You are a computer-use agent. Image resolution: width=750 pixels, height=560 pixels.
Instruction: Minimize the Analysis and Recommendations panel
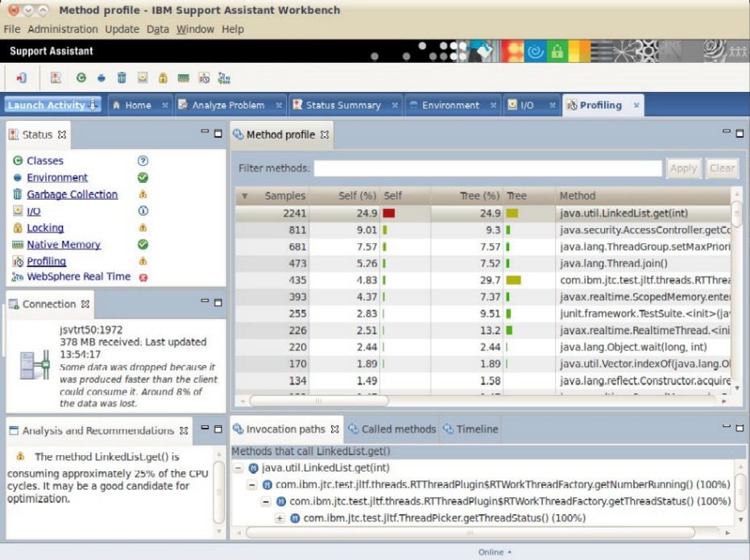(205, 428)
